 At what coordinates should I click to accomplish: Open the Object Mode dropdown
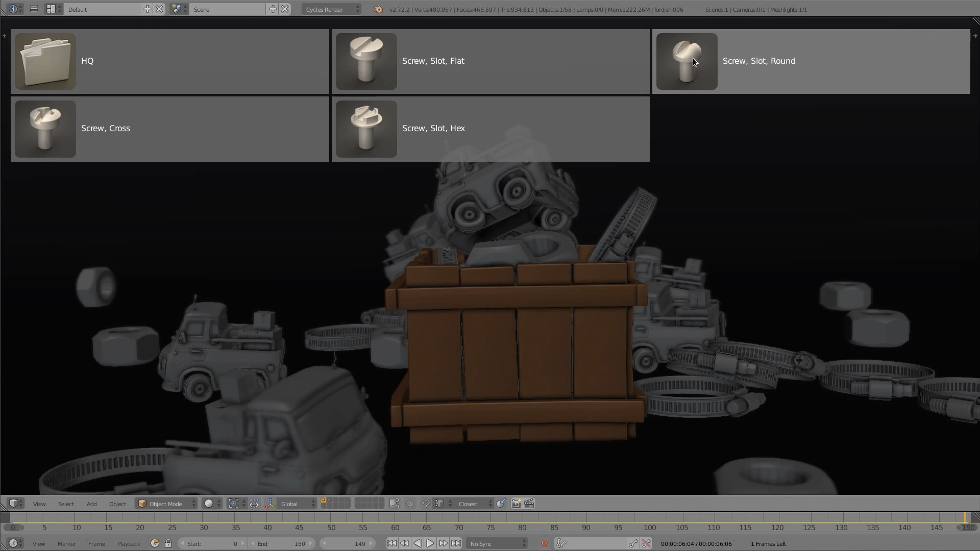tap(166, 504)
